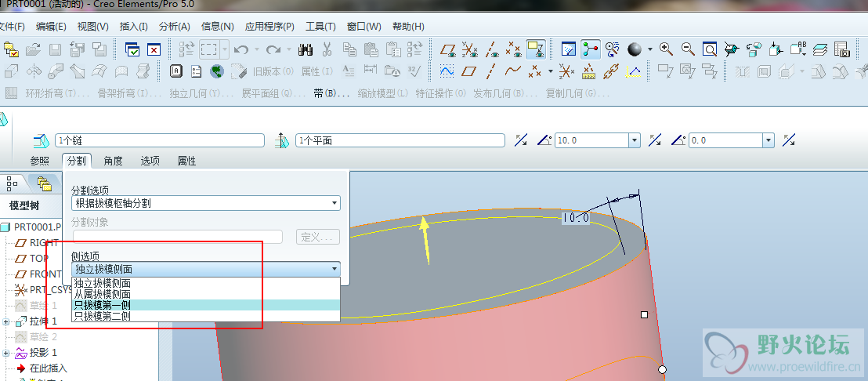This screenshot has width=868, height=381.
Task: Expand the 投影 1 tree node
Action: (6, 352)
